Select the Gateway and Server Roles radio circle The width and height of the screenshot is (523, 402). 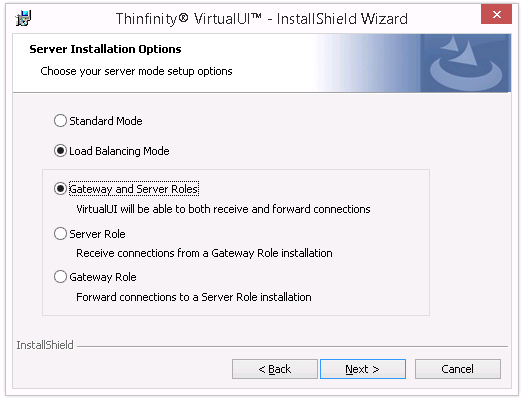coord(60,189)
